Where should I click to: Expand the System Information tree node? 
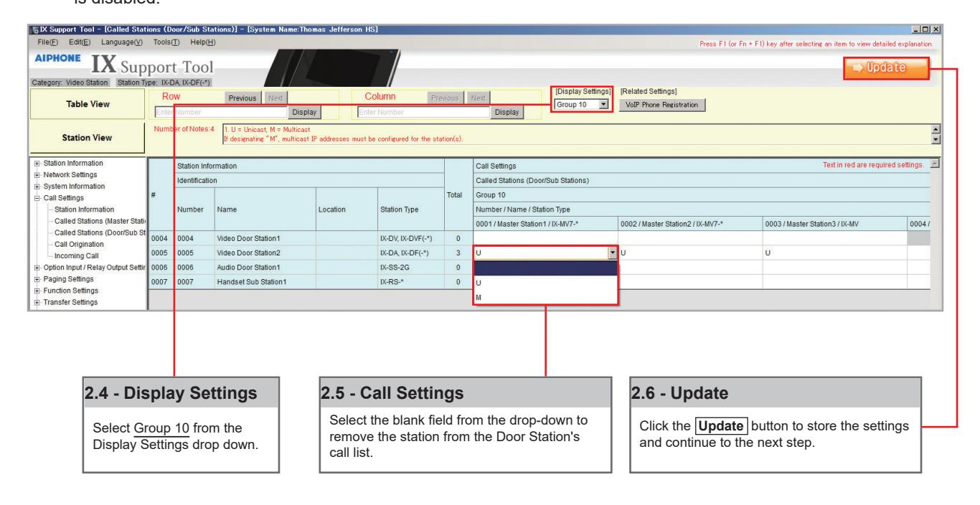[37, 185]
